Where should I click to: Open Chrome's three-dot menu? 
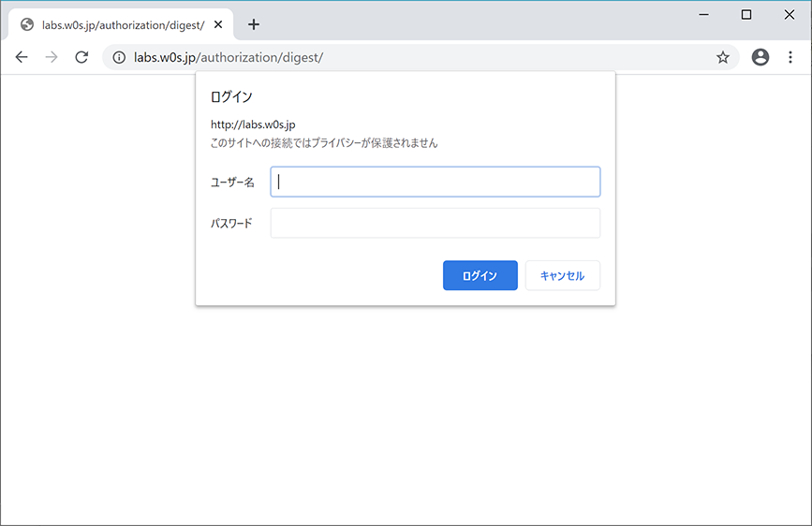click(790, 57)
